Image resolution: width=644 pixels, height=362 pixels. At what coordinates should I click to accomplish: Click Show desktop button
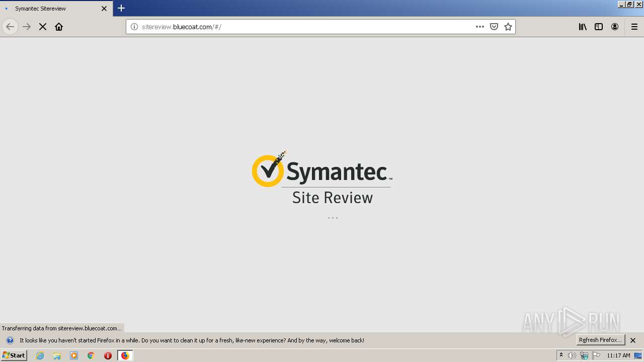click(638, 355)
